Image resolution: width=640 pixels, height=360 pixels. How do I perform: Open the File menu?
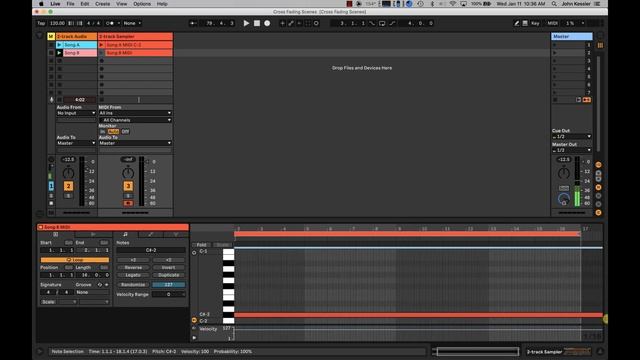(70, 4)
